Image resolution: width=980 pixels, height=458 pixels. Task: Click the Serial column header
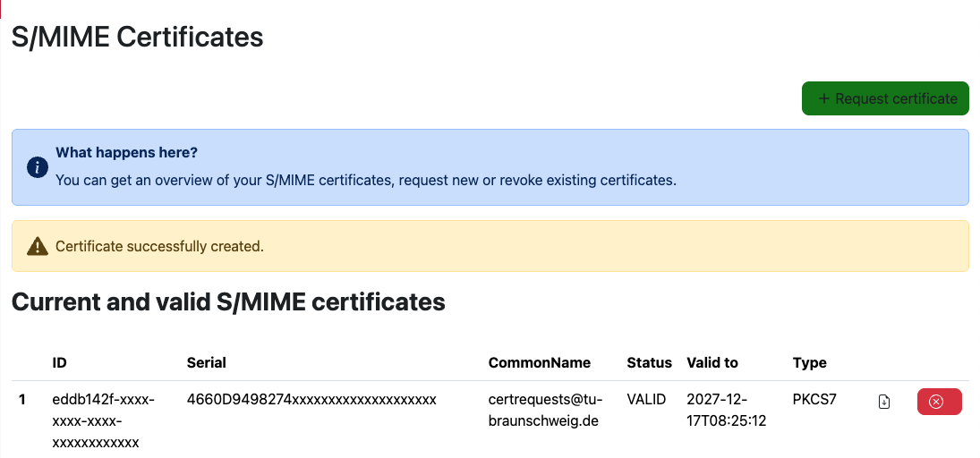click(206, 362)
